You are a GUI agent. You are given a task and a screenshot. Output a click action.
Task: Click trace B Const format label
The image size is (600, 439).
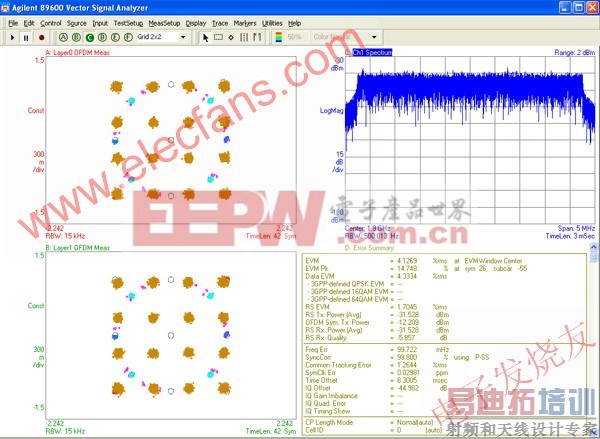(36, 306)
